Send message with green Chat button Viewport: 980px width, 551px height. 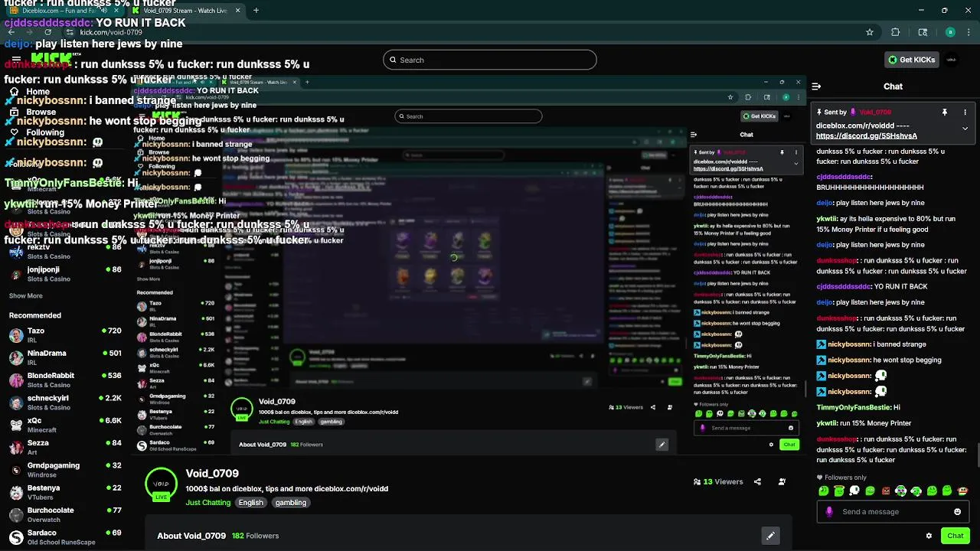(x=955, y=536)
